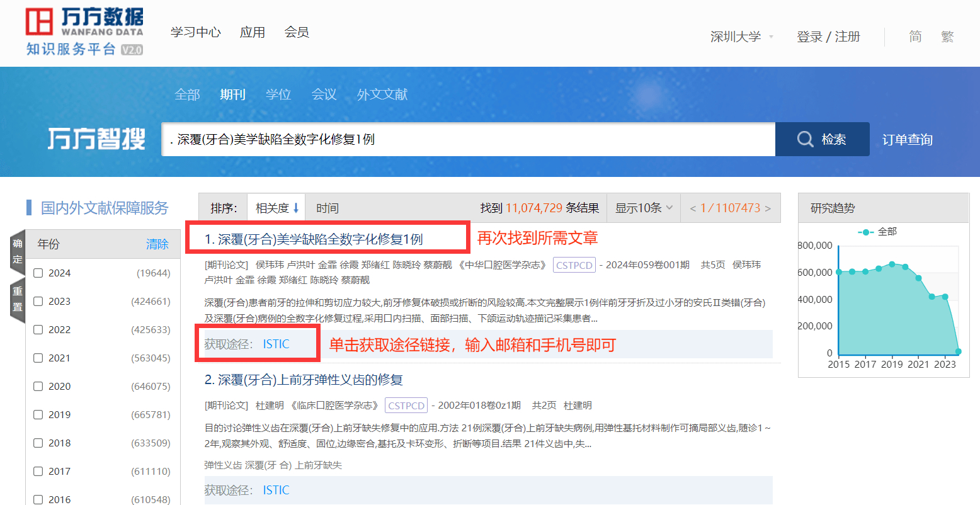Image resolution: width=980 pixels, height=505 pixels.
Task: Switch to the 全部 search tab
Action: [x=187, y=94]
